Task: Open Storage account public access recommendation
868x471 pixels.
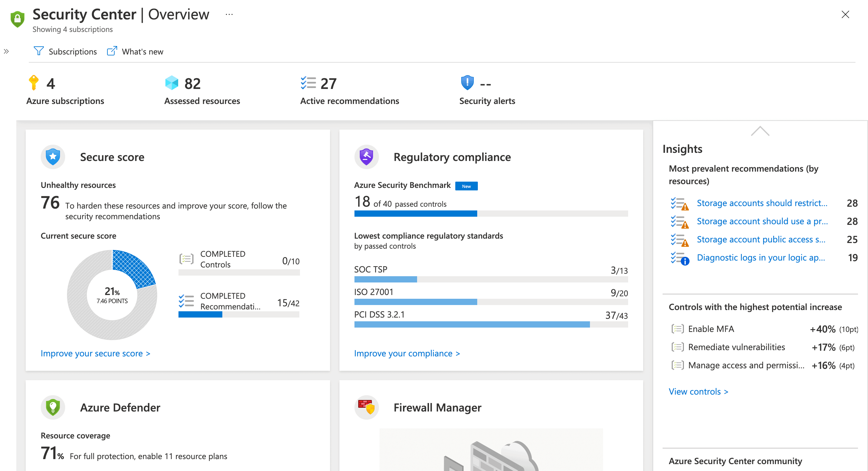Action: pyautogui.click(x=761, y=239)
